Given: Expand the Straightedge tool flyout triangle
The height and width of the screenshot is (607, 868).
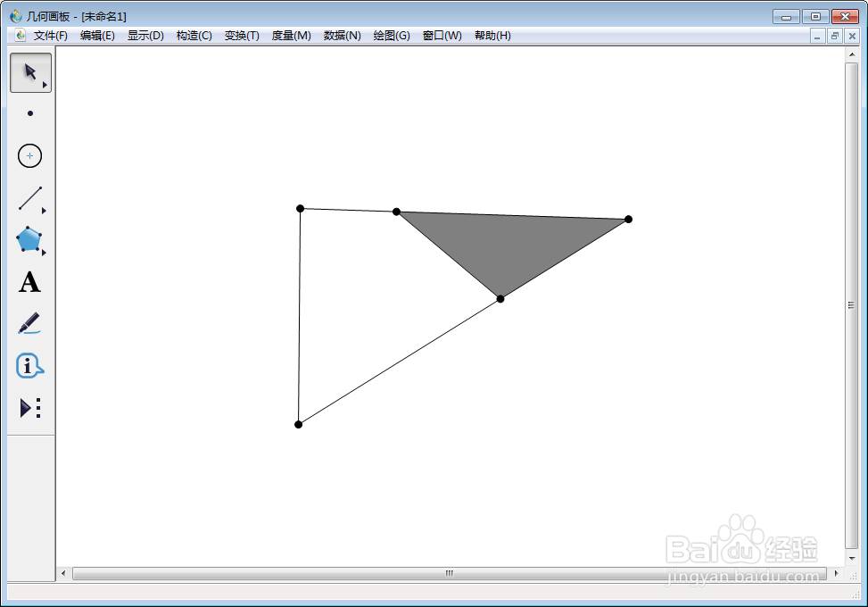Looking at the screenshot, I should 45,211.
